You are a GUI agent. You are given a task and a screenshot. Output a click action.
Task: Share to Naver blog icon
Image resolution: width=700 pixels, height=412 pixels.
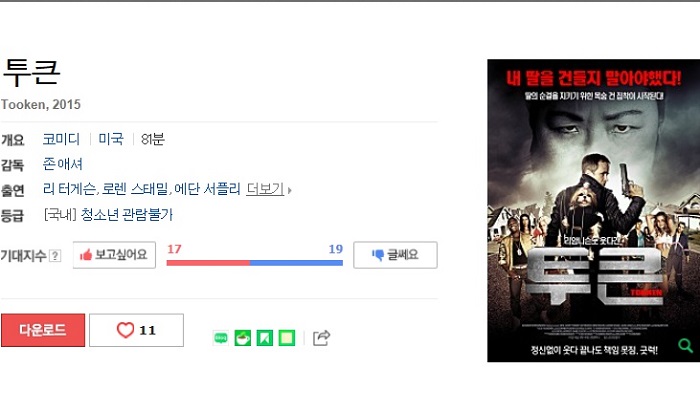[x=221, y=338]
